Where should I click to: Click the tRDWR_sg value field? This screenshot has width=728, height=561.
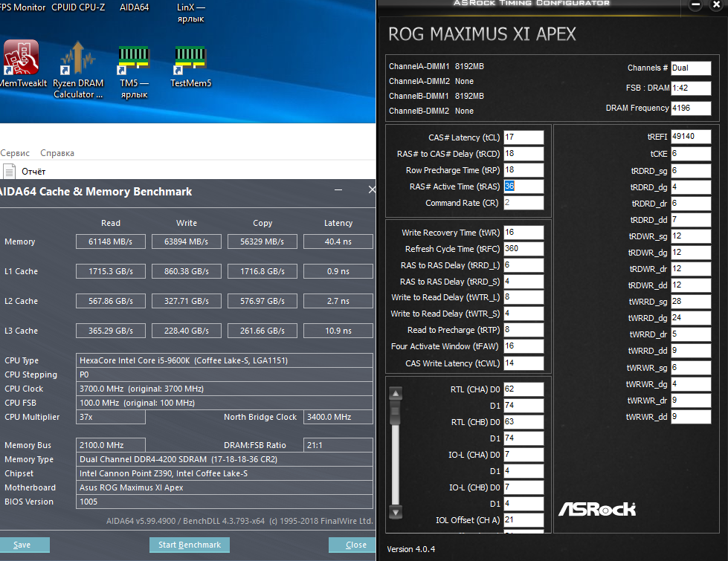(691, 236)
